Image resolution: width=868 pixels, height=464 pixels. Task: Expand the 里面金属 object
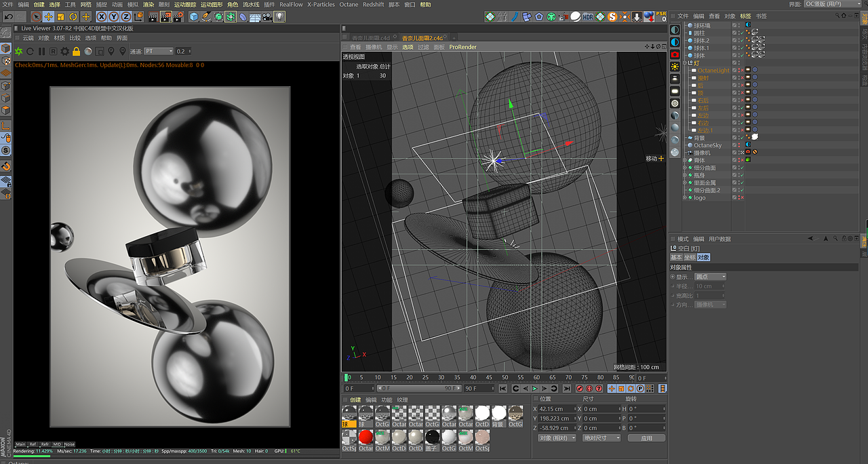click(x=684, y=182)
